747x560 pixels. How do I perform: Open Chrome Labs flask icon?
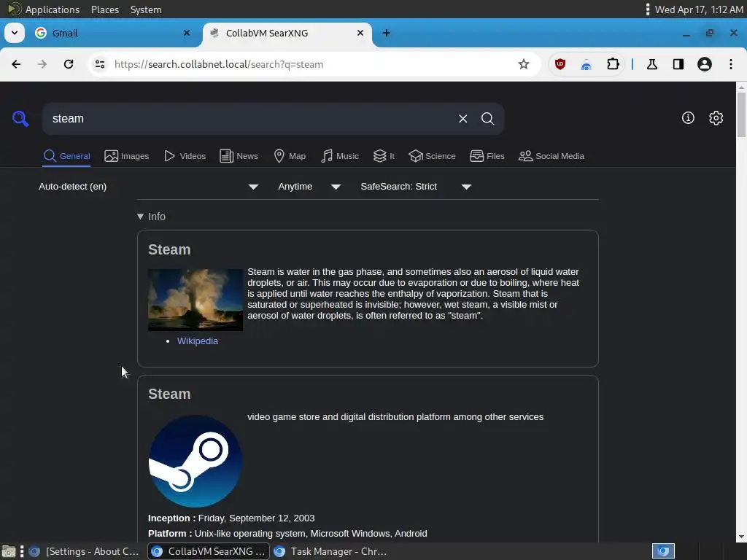[x=651, y=64]
